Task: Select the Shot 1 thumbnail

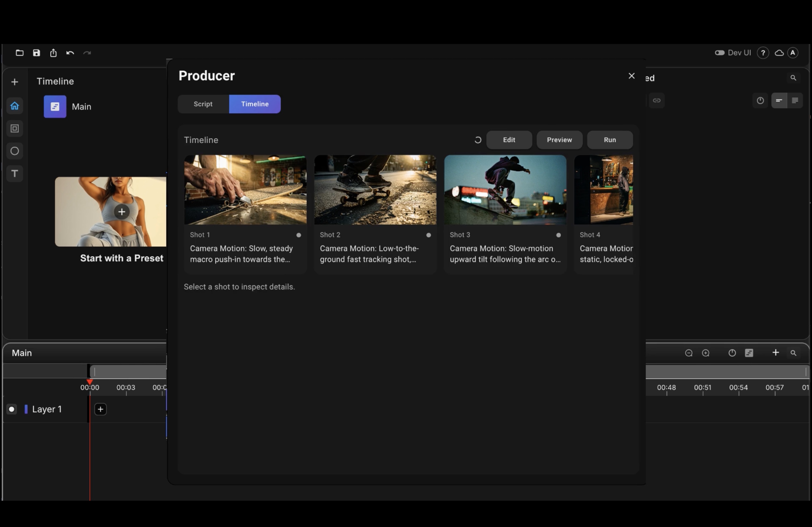Action: pyautogui.click(x=245, y=190)
